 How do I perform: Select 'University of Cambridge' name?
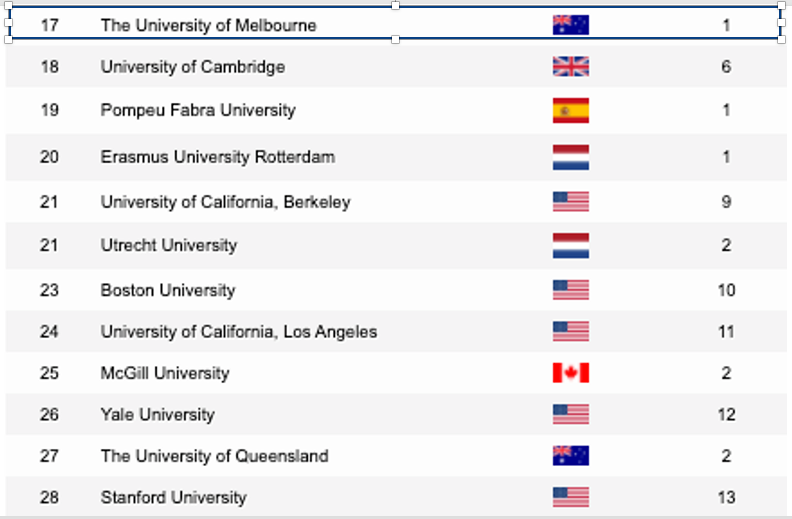coord(193,67)
